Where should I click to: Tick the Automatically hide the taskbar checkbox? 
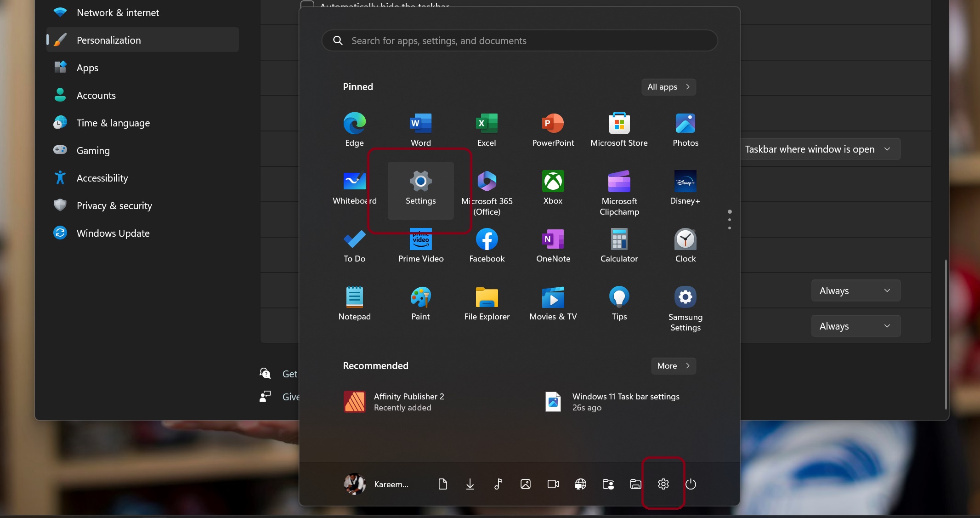[x=307, y=5]
